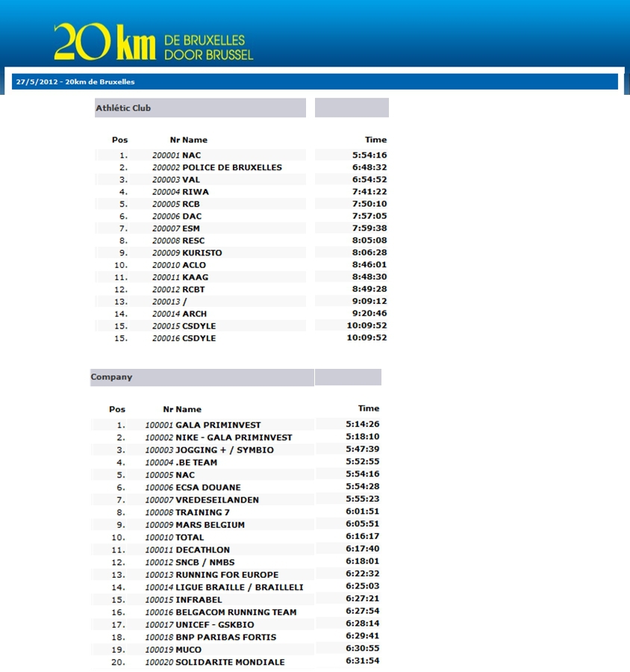Click the DECATHLON company row
Viewport: 630px width, 672px height.
tap(202, 550)
